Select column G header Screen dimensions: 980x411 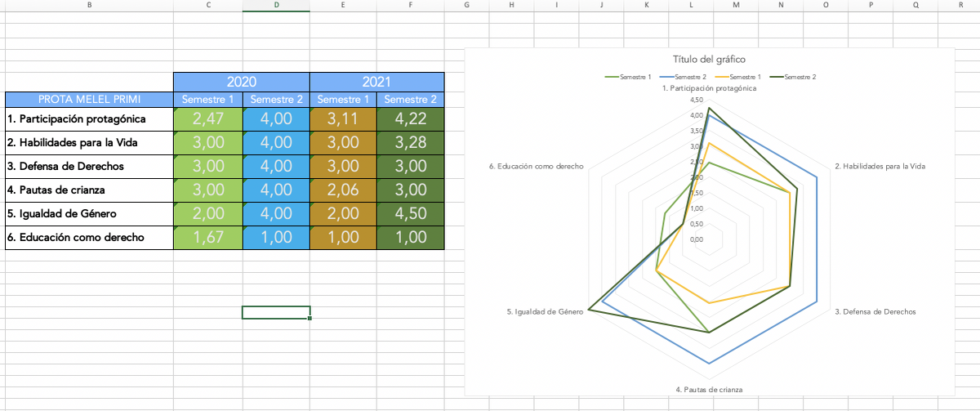pos(466,5)
